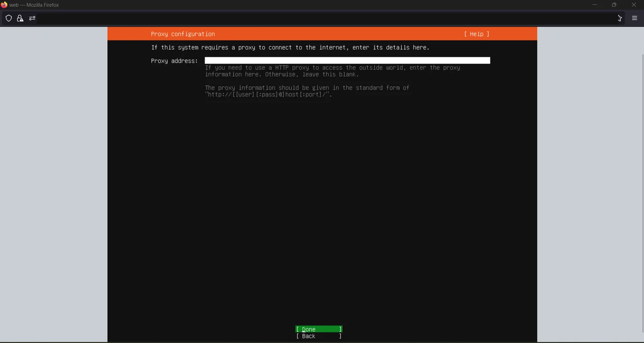This screenshot has height=343, width=644.
Task: Focus the Proxy address input field
Action: tap(347, 61)
